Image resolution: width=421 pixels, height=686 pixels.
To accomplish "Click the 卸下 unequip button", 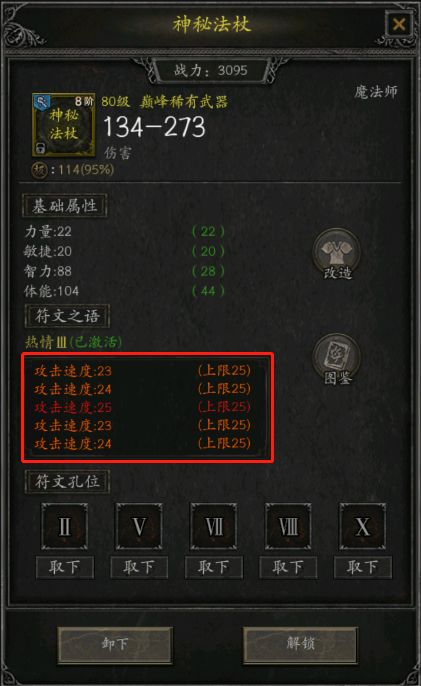I will pyautogui.click(x=115, y=644).
